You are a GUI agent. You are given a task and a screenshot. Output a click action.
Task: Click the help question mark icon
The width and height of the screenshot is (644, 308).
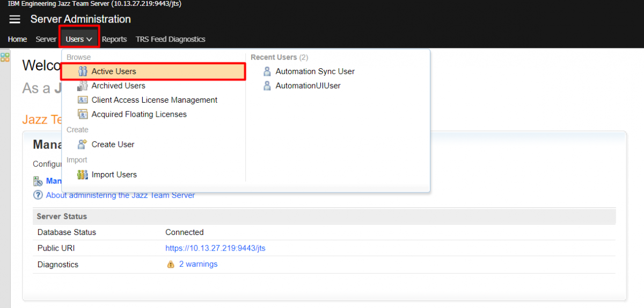pos(38,195)
